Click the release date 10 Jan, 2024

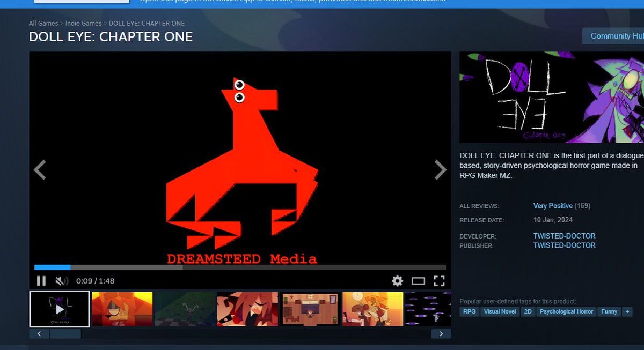tap(553, 220)
